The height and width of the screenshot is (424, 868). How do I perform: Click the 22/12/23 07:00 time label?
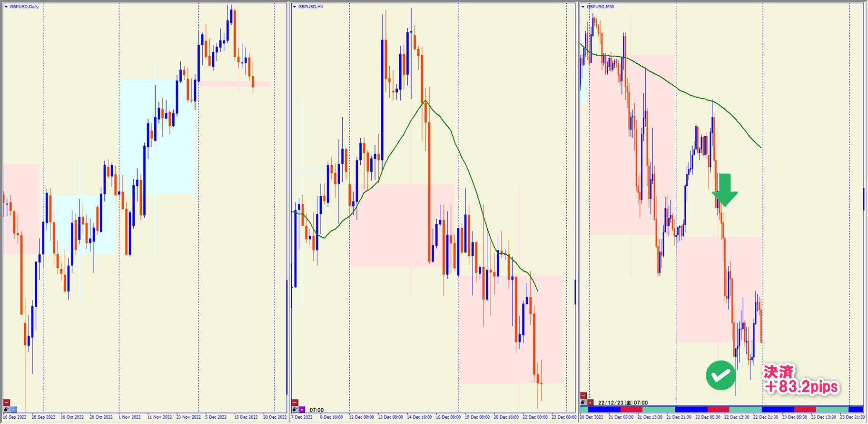click(x=623, y=403)
